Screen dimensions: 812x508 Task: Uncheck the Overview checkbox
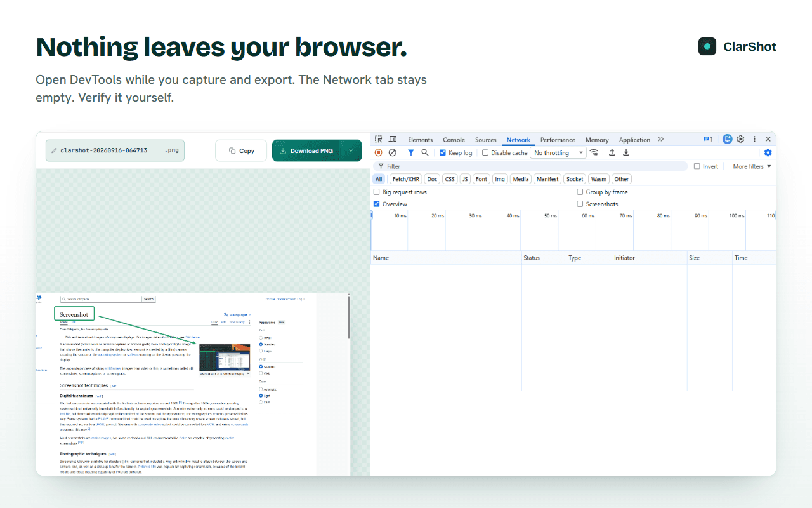tap(377, 204)
